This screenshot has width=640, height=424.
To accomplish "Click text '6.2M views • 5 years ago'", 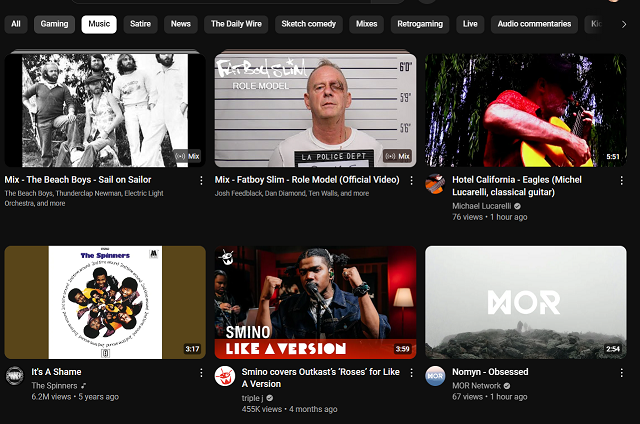I will tap(75, 397).
